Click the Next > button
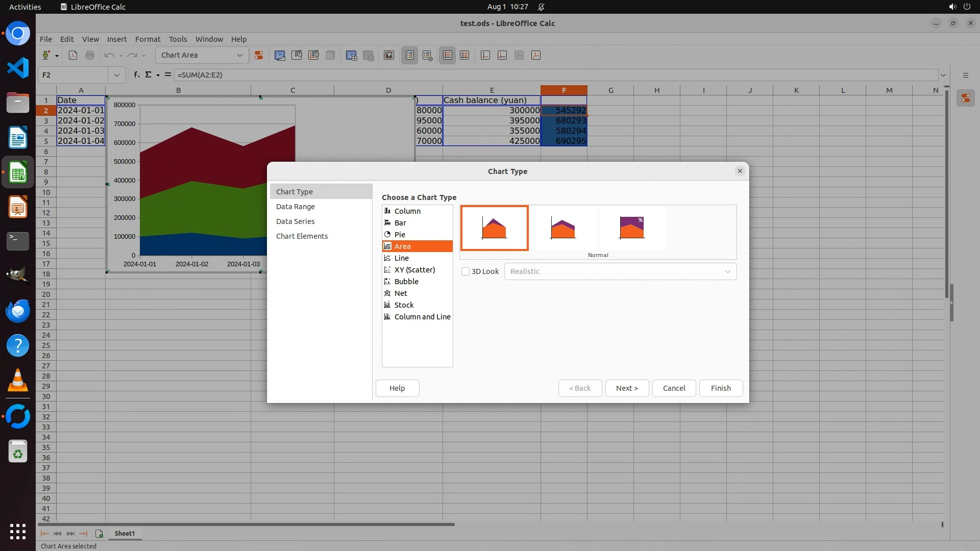Screen dimensions: 980x551 (626, 388)
